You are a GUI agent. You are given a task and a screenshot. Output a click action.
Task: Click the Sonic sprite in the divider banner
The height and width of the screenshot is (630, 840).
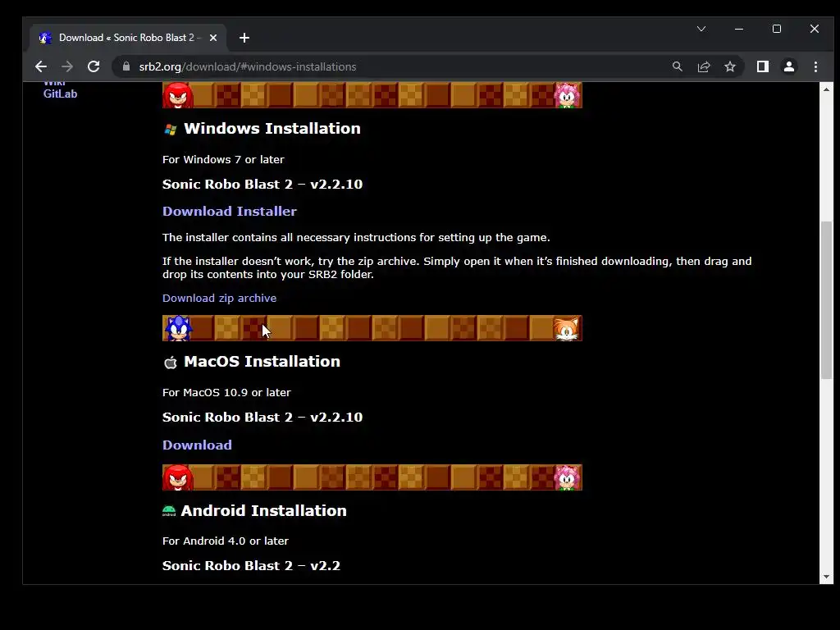178,328
